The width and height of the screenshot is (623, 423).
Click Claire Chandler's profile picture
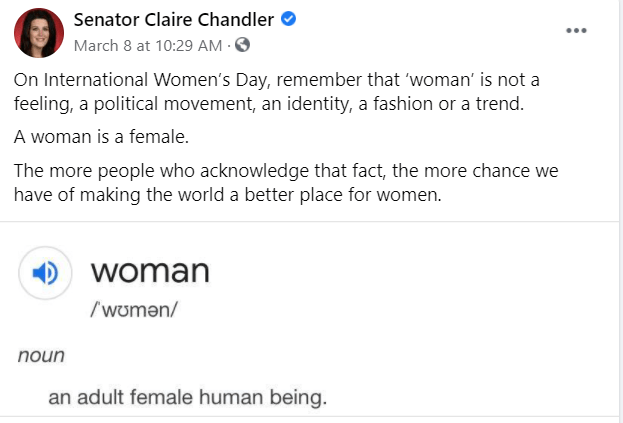(39, 35)
